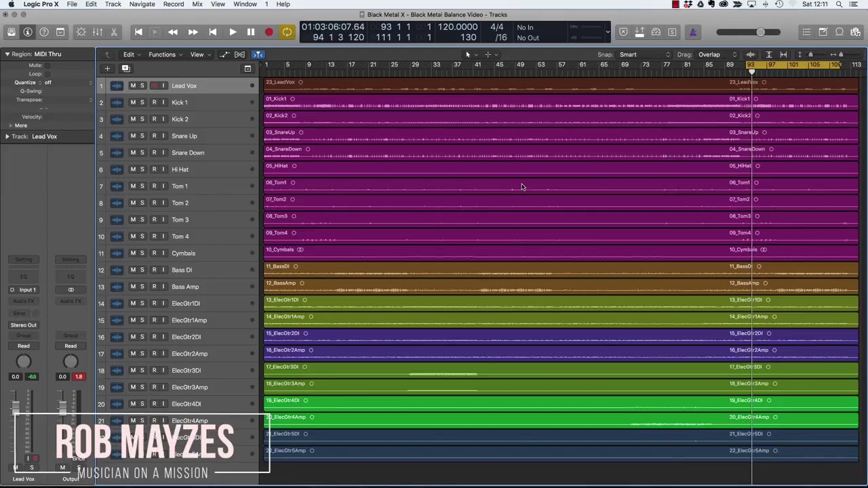Screen dimensions: 868x488
Task: Open the Loop Browser icon
Action: (x=840, y=32)
